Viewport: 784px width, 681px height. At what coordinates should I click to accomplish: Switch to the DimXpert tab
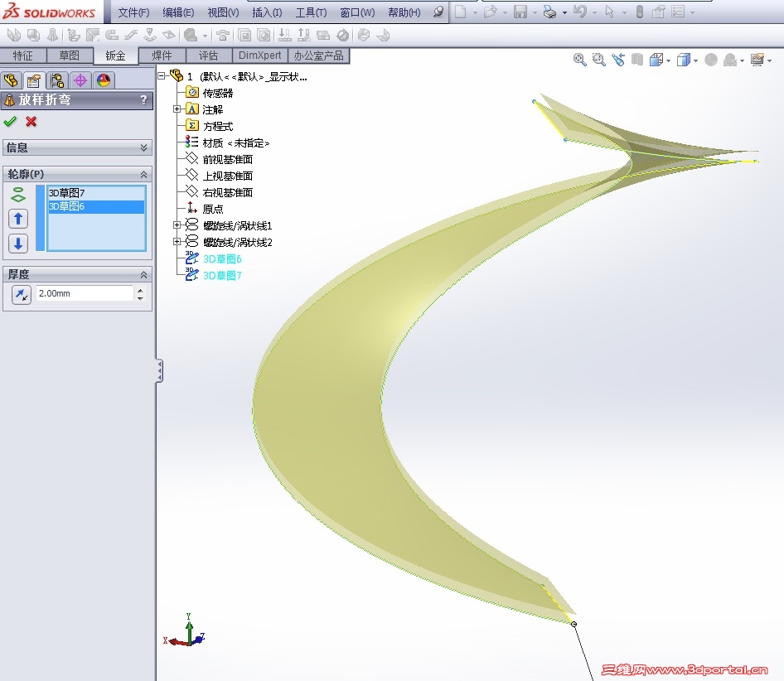click(260, 56)
